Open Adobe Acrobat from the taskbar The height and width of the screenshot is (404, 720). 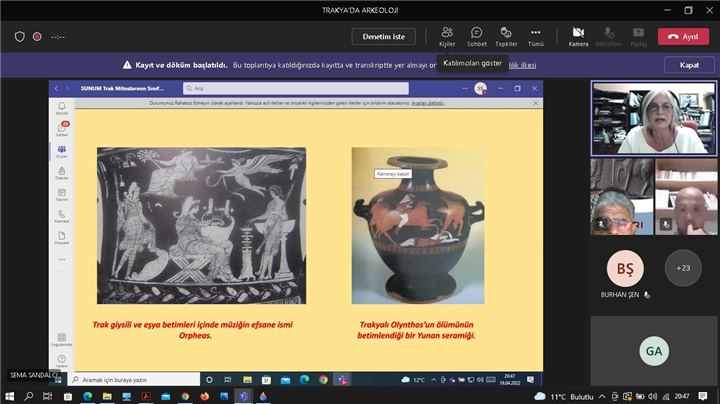(x=146, y=396)
